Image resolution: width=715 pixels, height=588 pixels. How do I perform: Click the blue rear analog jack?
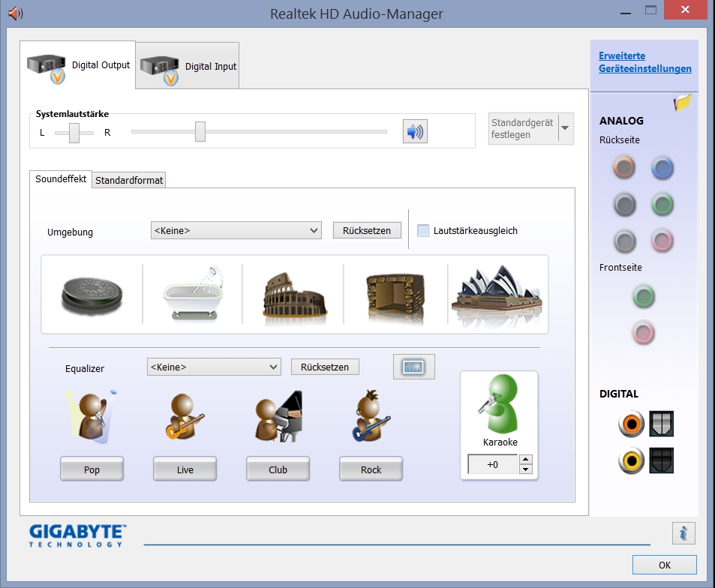click(x=662, y=168)
